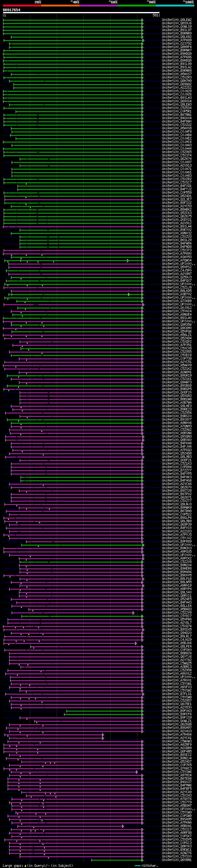The image size is (197, 868).
Task: Click the purple alignment bar for UniRef100_Q2L3E7
Action: pyautogui.click(x=74, y=199)
